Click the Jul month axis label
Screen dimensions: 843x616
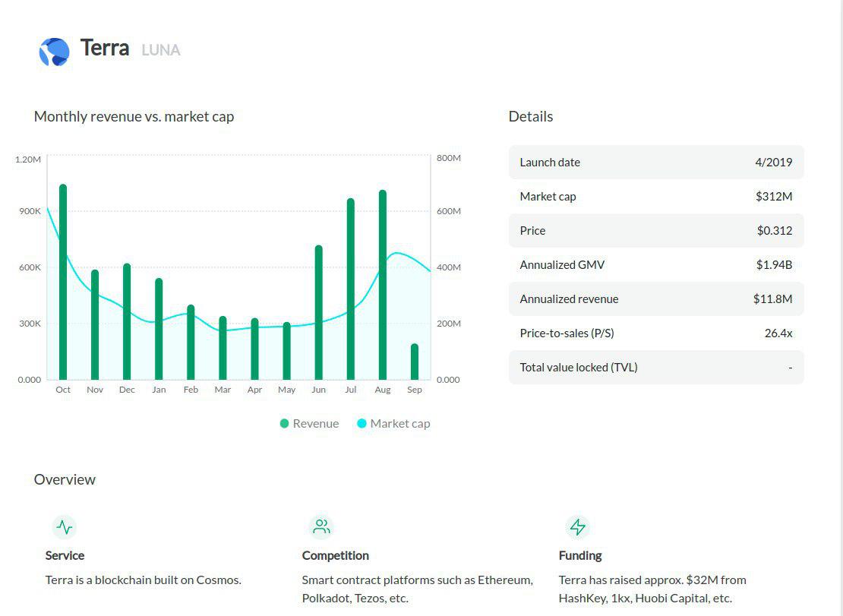(x=351, y=390)
